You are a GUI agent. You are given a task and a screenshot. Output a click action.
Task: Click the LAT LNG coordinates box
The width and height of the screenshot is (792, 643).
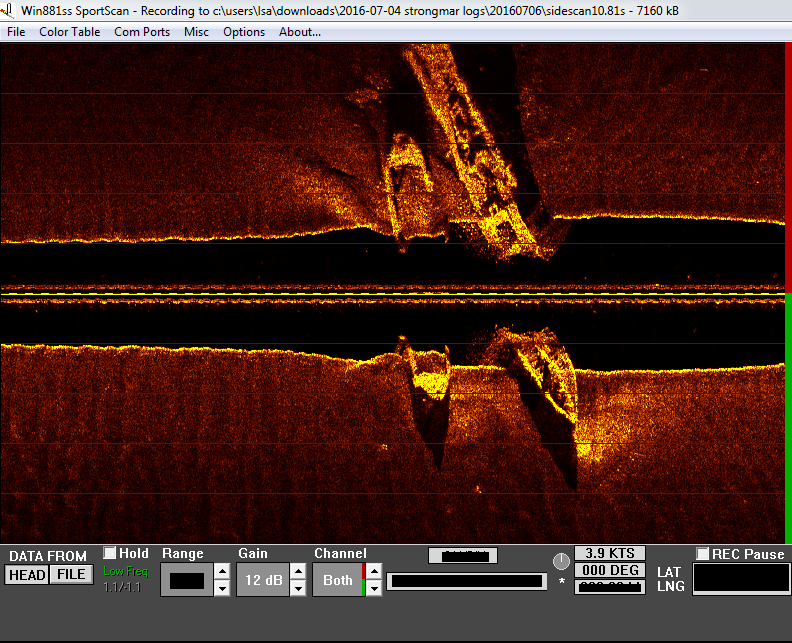point(741,579)
